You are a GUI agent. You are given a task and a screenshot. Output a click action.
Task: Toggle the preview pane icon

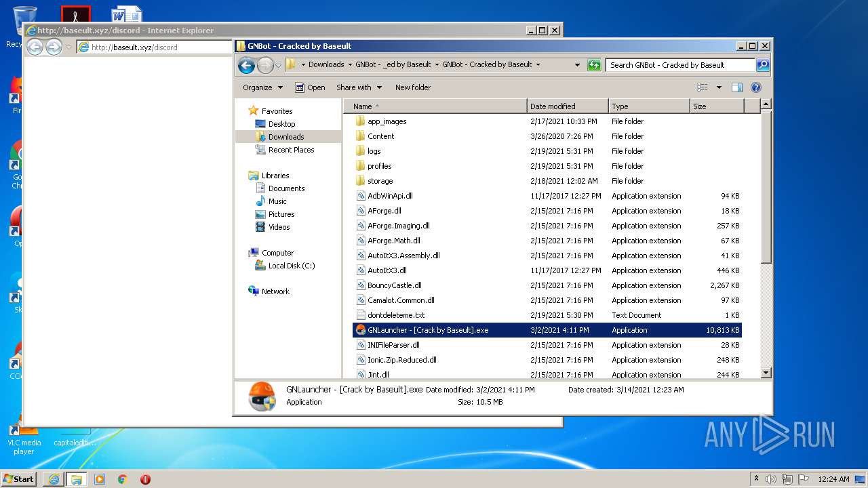coord(737,87)
